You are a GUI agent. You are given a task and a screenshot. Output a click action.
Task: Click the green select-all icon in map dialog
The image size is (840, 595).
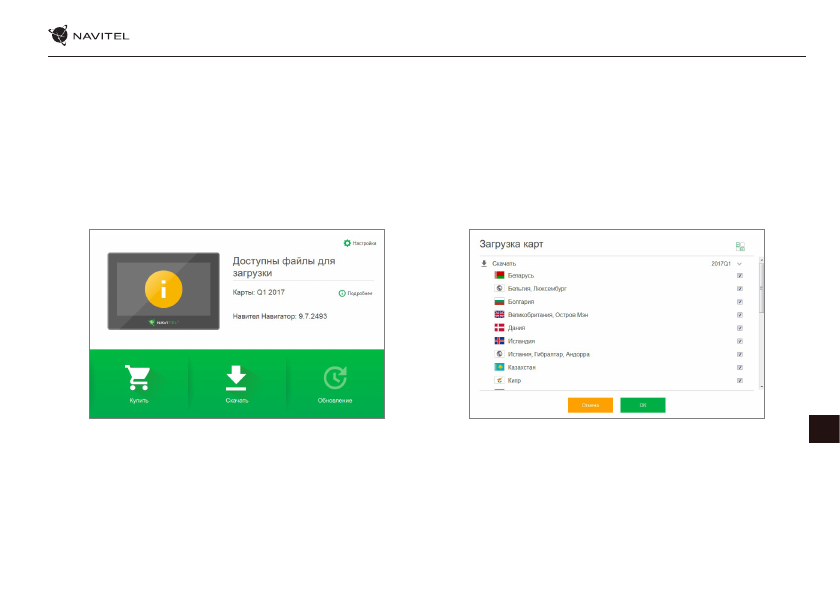click(x=740, y=245)
